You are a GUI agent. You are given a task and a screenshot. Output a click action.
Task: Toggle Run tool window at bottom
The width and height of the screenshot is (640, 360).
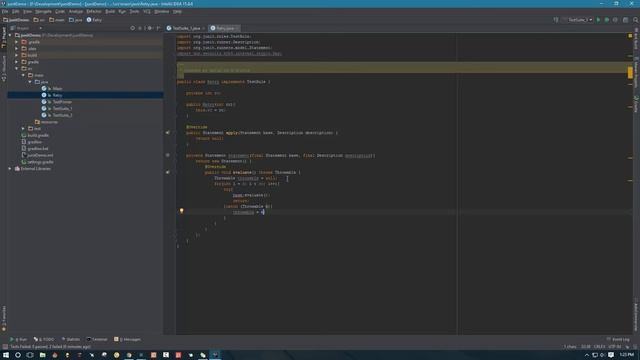pyautogui.click(x=19, y=339)
